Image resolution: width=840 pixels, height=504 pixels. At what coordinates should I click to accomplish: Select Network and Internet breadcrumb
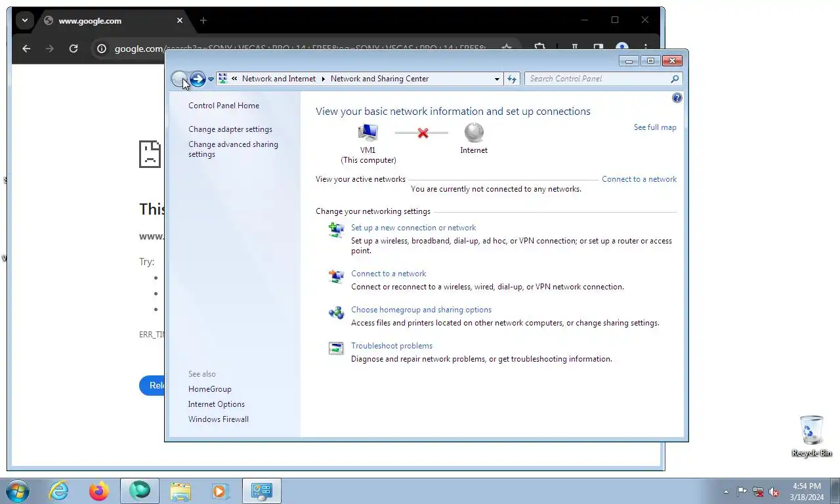click(x=279, y=79)
